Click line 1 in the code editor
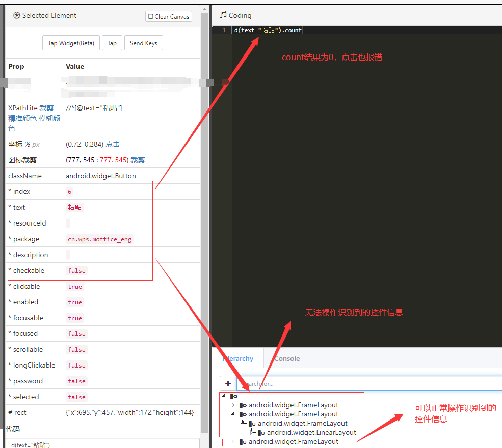The image size is (502, 448). 268,30
